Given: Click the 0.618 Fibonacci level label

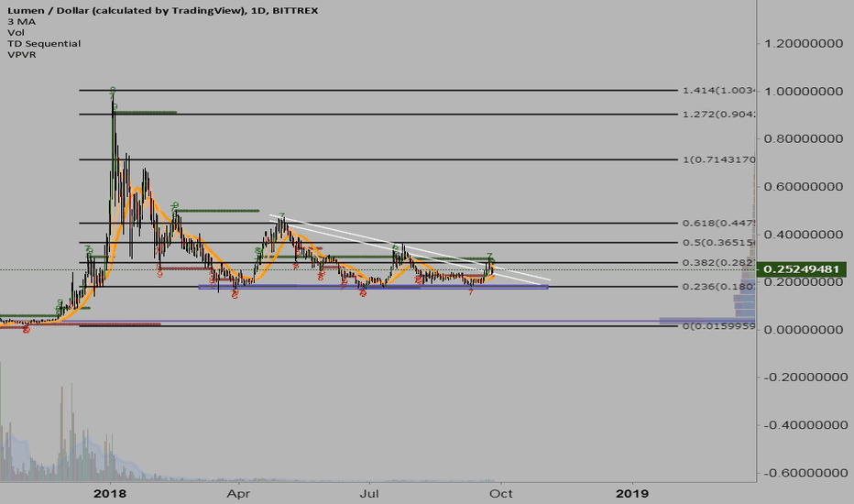Looking at the screenshot, I should (719, 223).
